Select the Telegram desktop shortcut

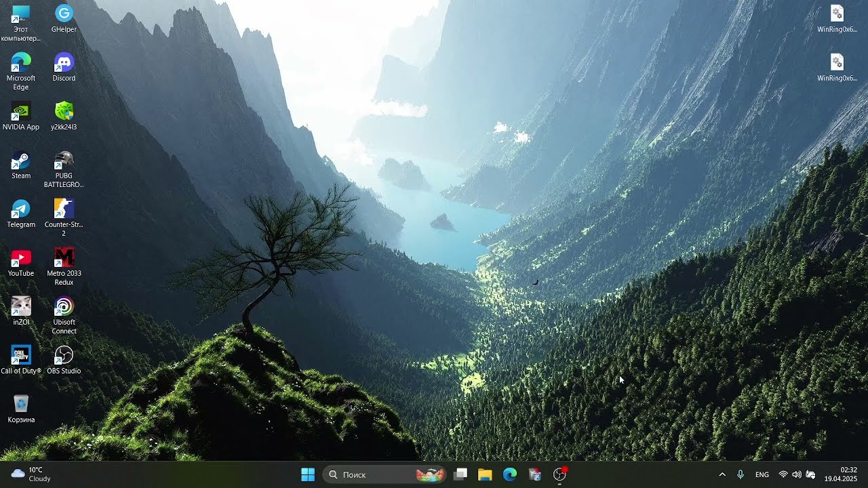click(21, 213)
